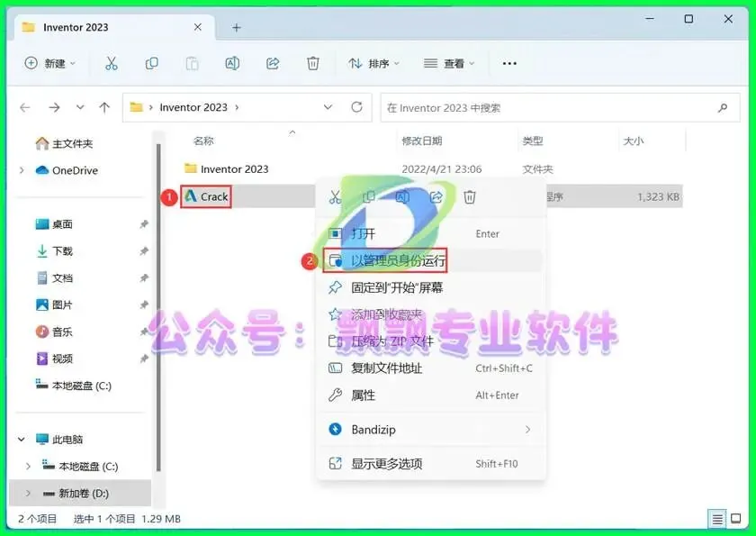Viewport: 756px width, 536px height.
Task: Open 文档 in the sidebar
Action: [x=54, y=277]
